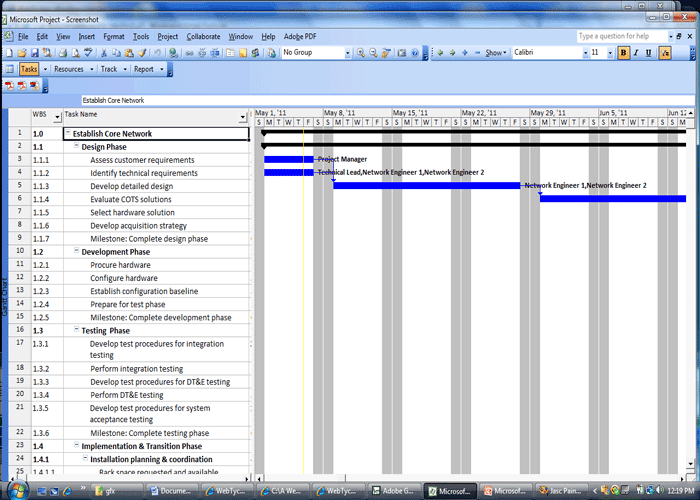Switch to the Adobe taskbar window button
Viewport: 700px width, 500px height.
pos(394,491)
